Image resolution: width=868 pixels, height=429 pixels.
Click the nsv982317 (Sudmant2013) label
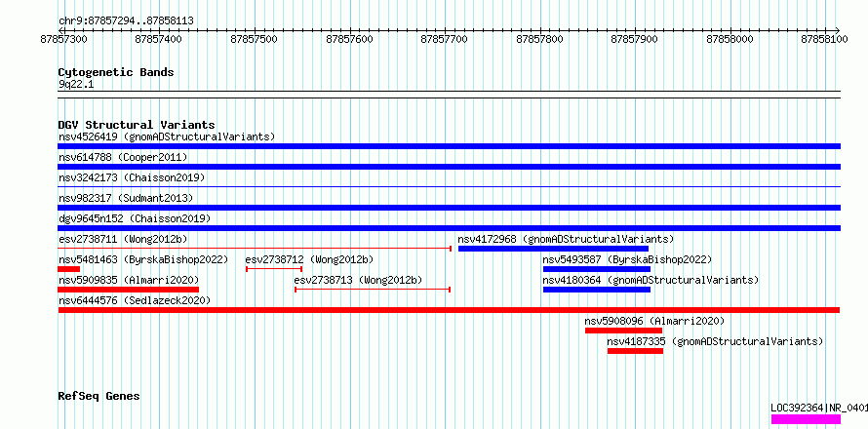(126, 198)
